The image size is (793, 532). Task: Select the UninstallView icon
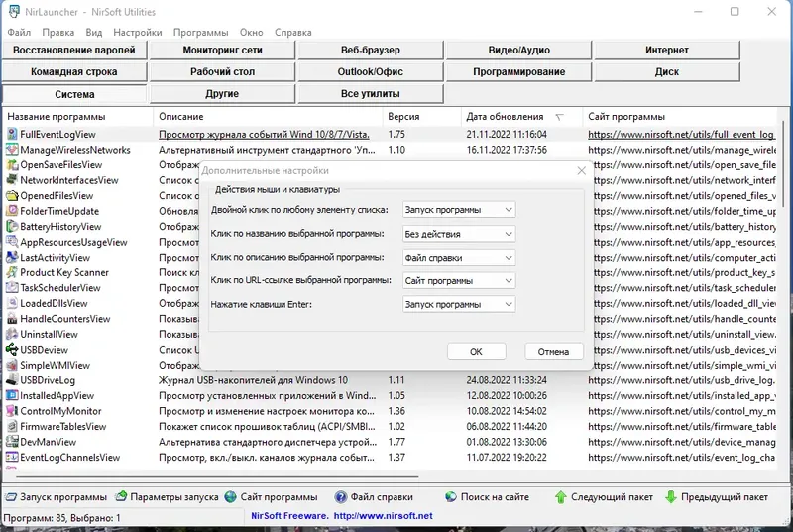(12, 335)
